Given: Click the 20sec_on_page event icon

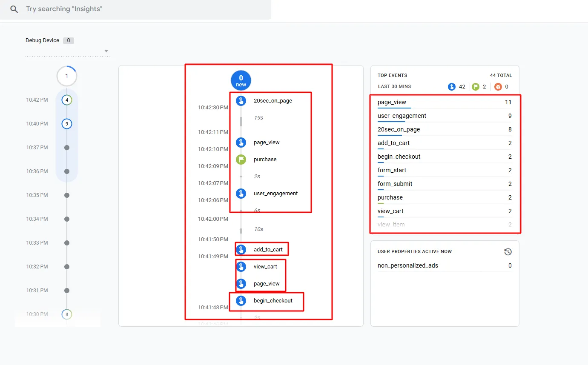Looking at the screenshot, I should pos(241,101).
